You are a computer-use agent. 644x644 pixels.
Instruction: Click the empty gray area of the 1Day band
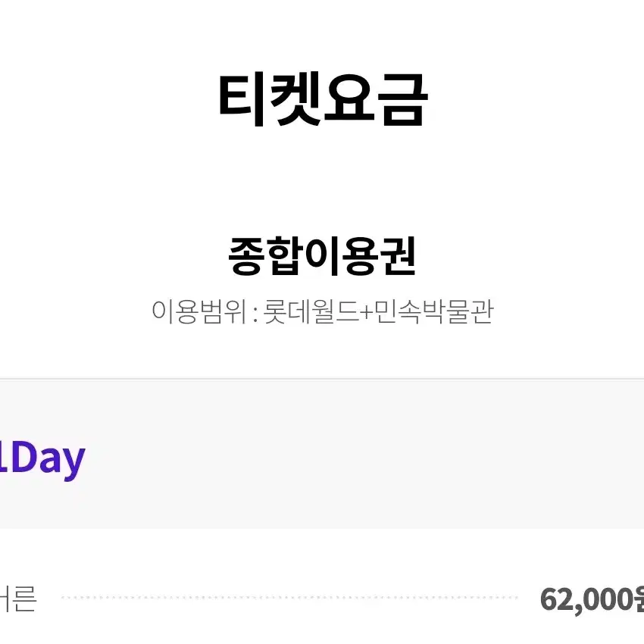point(361,454)
